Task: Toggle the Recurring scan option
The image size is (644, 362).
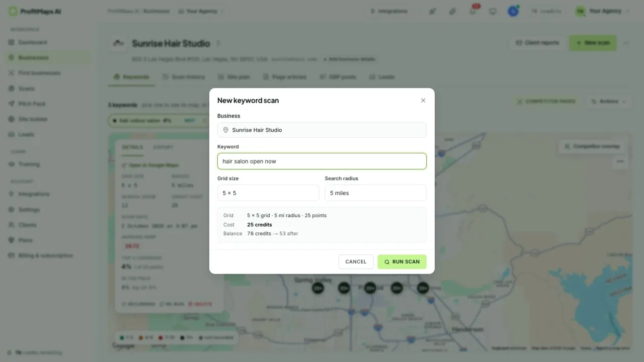Action: point(138,304)
